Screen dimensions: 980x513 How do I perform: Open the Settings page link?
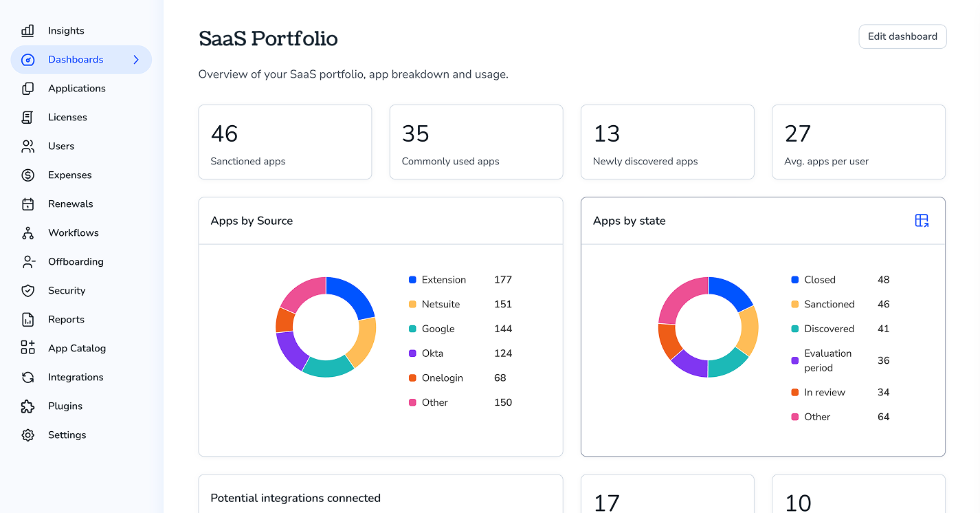coord(67,435)
